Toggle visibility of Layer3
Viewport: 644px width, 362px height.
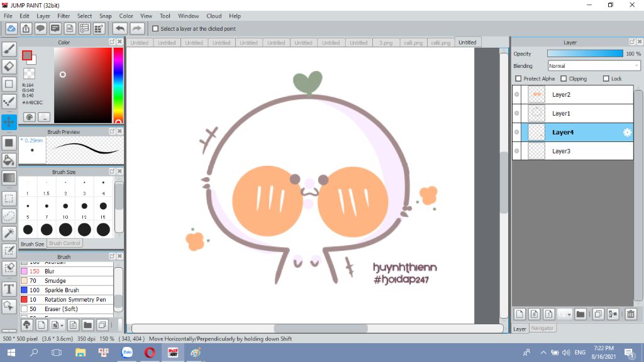tap(517, 151)
